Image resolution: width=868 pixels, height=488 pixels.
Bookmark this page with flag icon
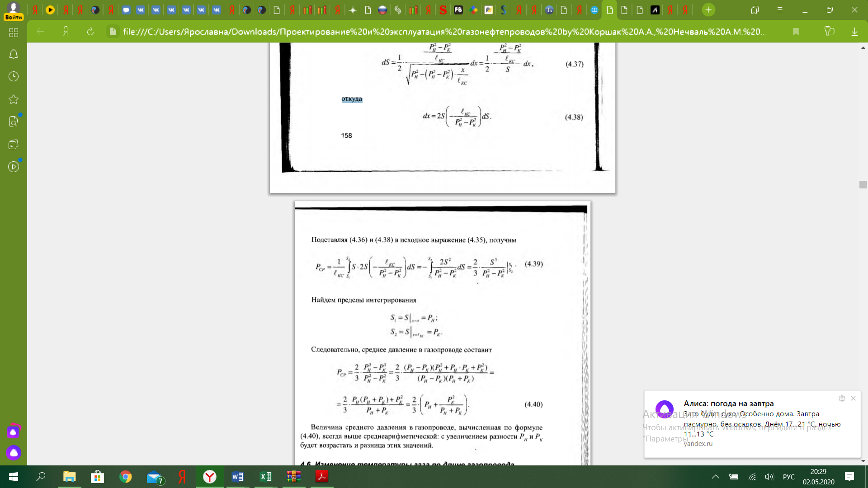click(796, 32)
